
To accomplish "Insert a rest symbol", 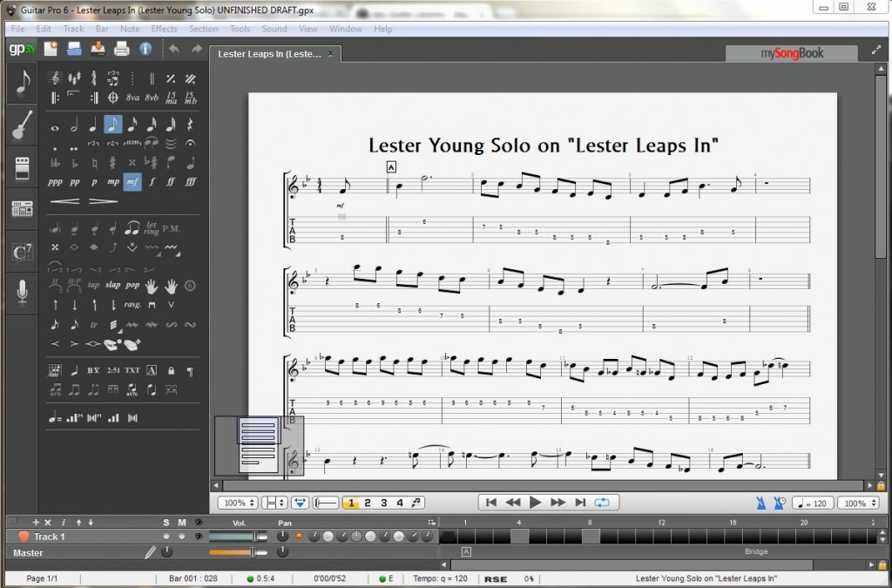I will tap(191, 125).
